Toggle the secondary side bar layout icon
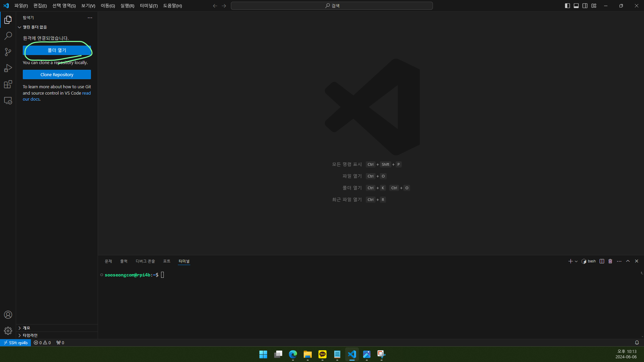This screenshot has width=644, height=362. point(585,6)
